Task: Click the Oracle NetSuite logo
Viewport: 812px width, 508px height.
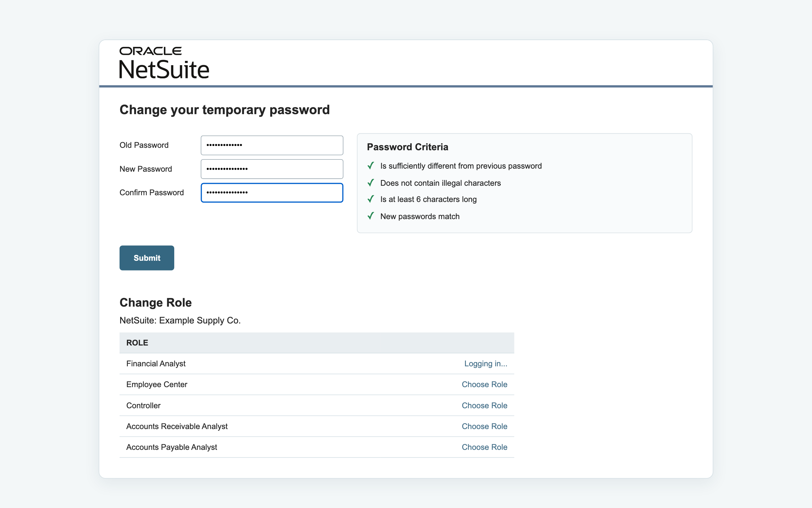Action: click(x=164, y=63)
